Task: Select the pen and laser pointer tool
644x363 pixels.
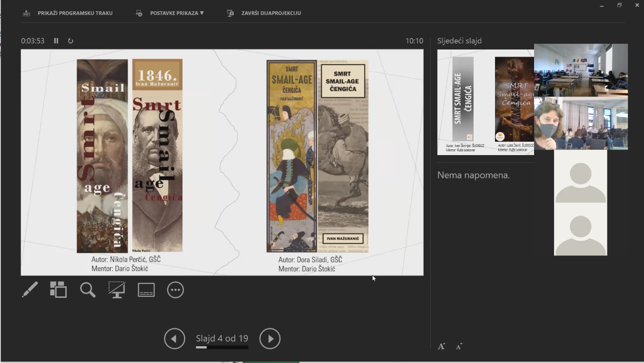Action: [x=30, y=290]
